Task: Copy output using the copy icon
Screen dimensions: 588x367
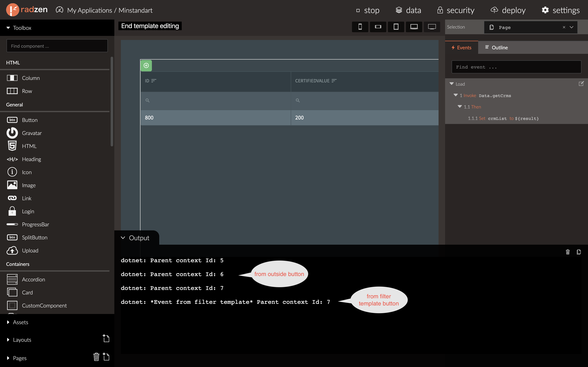Action: (x=579, y=252)
